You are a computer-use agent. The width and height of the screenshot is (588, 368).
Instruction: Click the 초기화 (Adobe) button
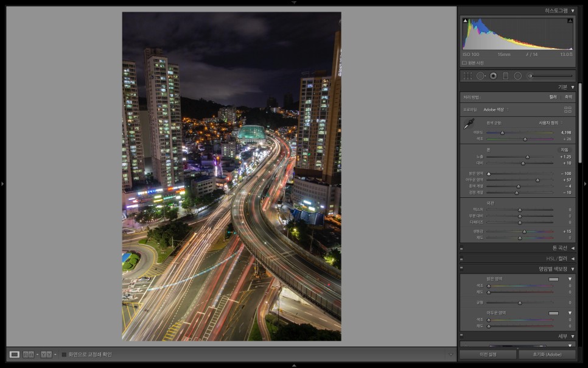547,355
